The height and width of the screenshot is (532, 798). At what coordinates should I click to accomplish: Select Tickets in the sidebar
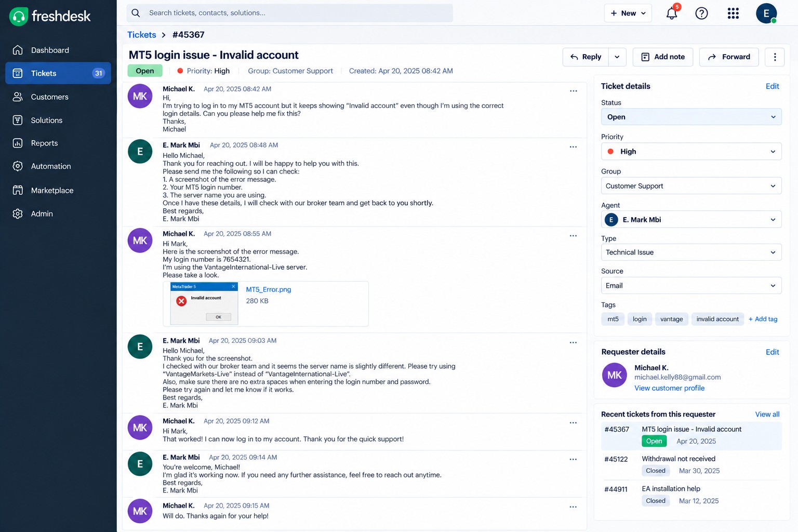pyautogui.click(x=58, y=73)
